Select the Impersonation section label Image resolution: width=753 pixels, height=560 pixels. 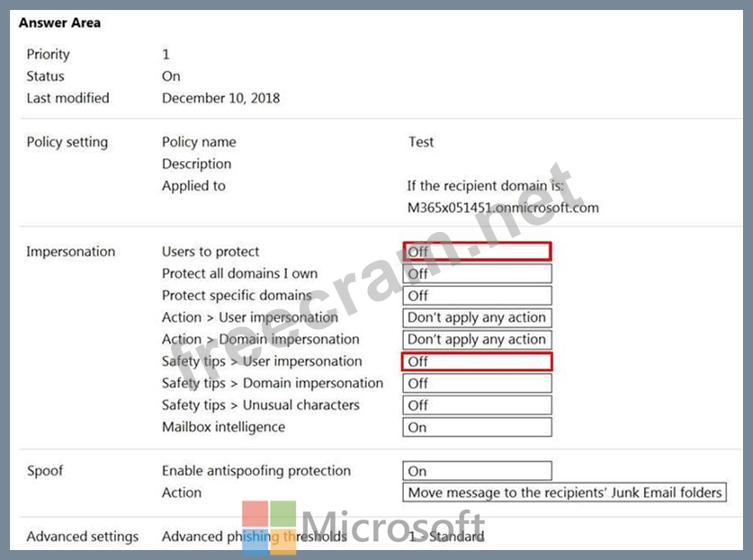[x=71, y=252]
